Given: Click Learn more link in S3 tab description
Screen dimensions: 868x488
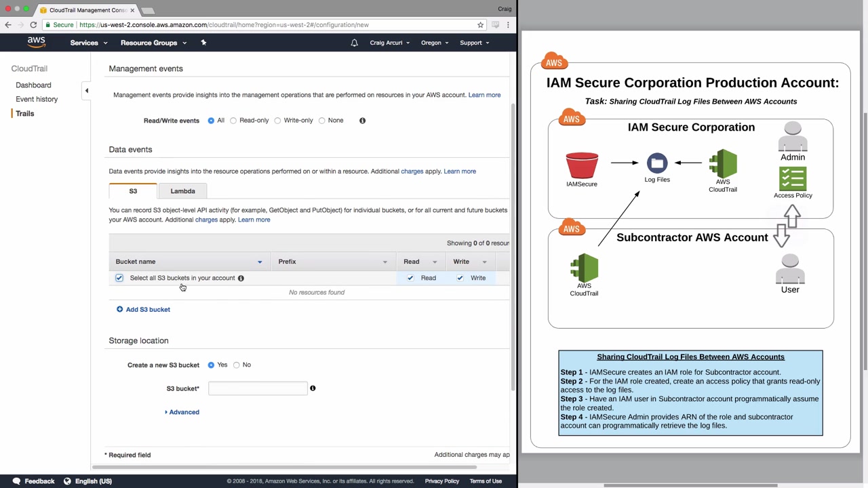Looking at the screenshot, I should 254,220.
